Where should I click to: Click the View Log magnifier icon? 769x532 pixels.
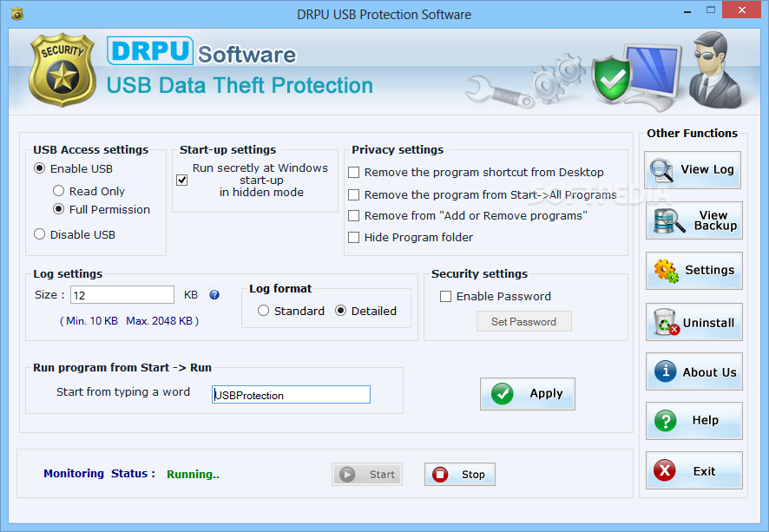coord(661,171)
